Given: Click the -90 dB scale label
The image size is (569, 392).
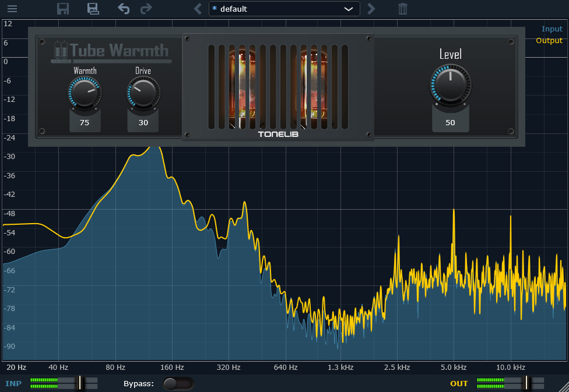Looking at the screenshot, I should tap(9, 347).
